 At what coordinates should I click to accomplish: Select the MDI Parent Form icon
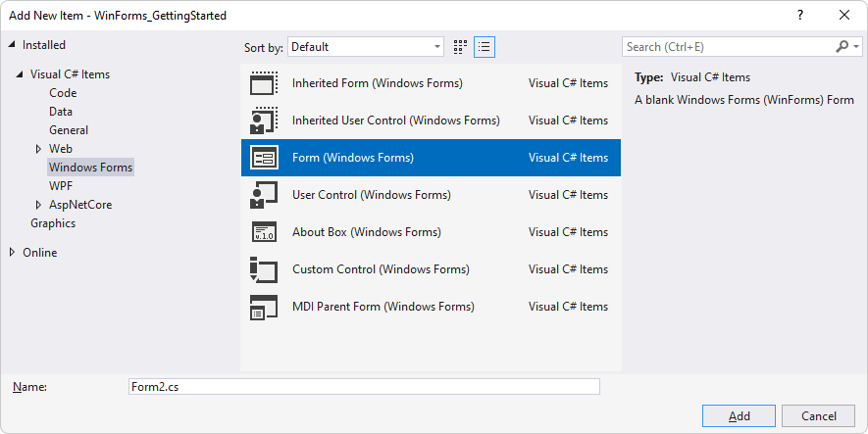pos(265,307)
